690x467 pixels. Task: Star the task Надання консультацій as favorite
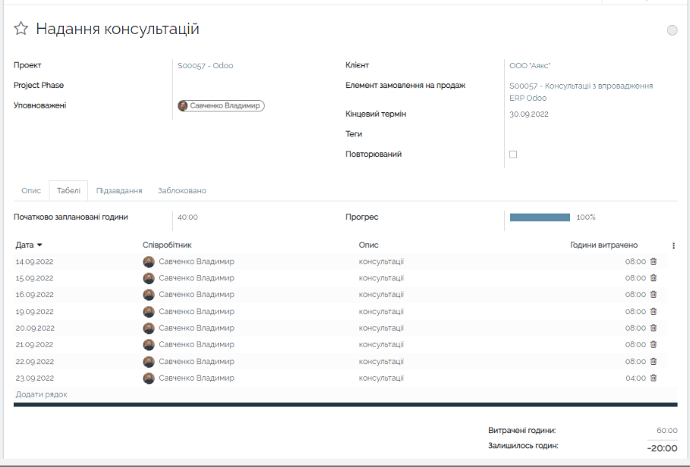pyautogui.click(x=20, y=30)
